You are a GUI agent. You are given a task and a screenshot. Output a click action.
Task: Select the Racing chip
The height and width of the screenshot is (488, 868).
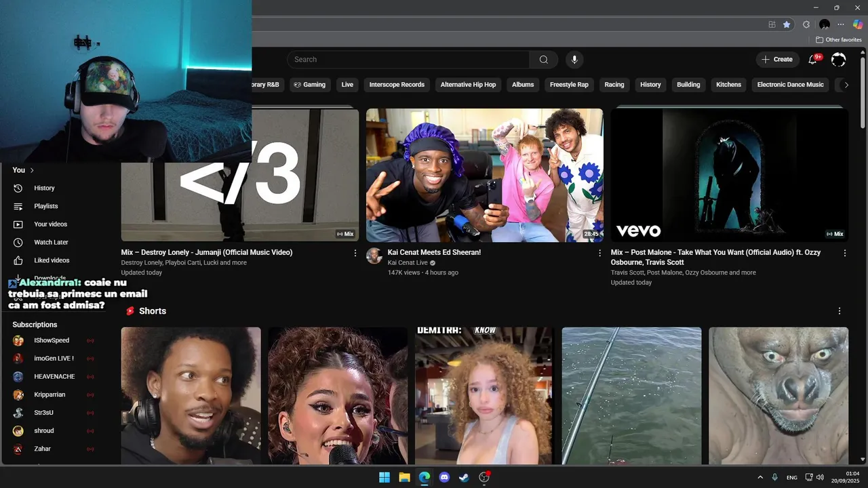[614, 85]
